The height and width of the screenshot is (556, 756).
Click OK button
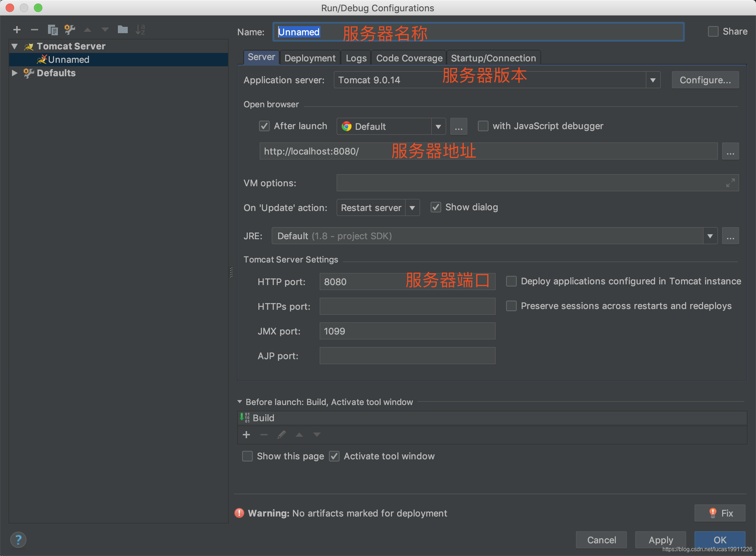(720, 540)
